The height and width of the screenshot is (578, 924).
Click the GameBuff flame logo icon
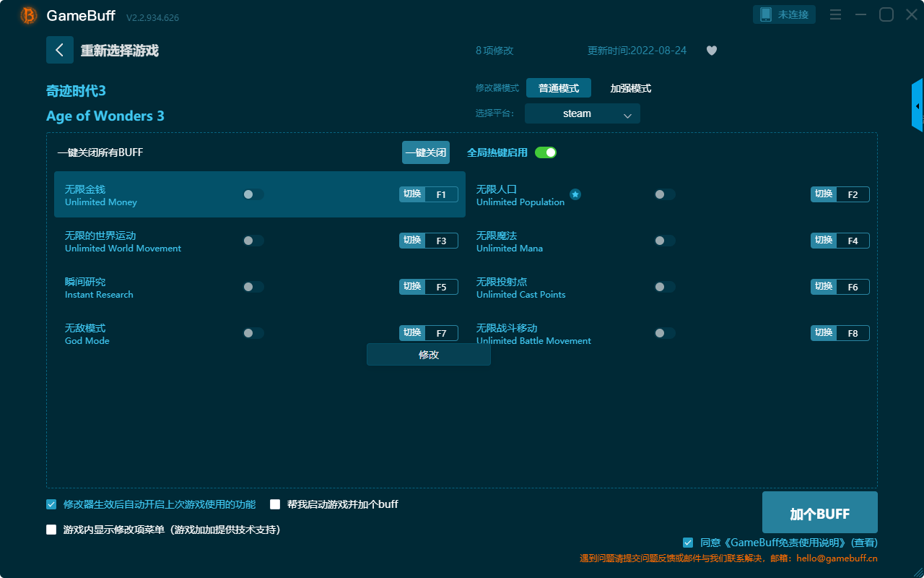pyautogui.click(x=29, y=15)
